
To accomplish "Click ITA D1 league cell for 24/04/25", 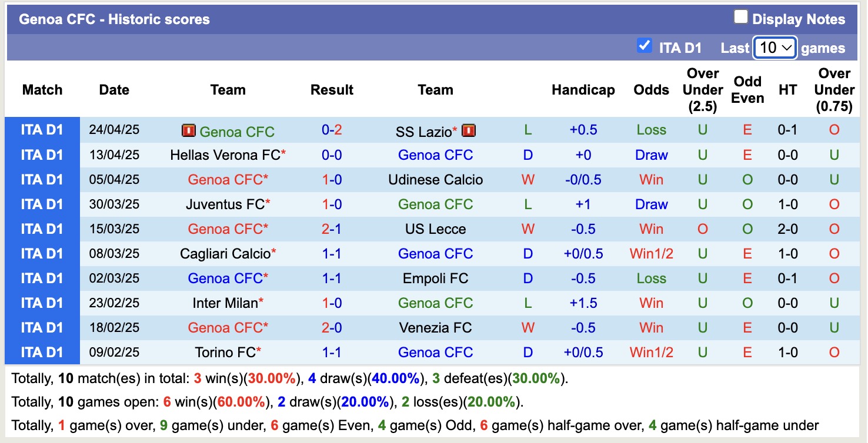I will (42, 130).
